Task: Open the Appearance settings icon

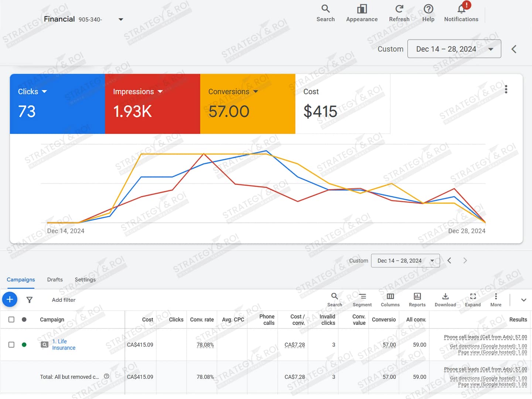Action: pos(362,9)
